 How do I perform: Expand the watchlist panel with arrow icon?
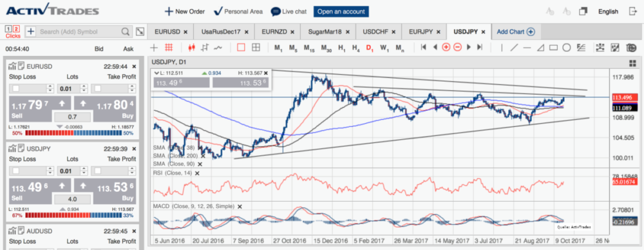coord(140,32)
